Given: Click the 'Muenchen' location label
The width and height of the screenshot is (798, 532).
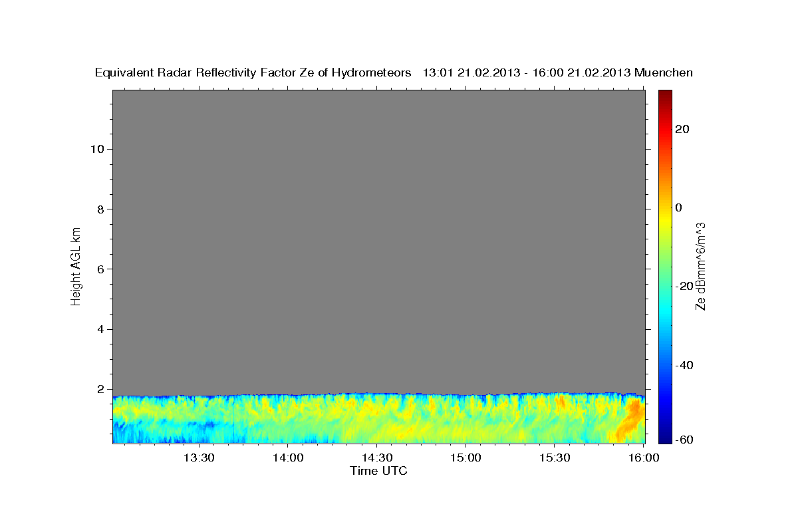Looking at the screenshot, I should click(664, 72).
